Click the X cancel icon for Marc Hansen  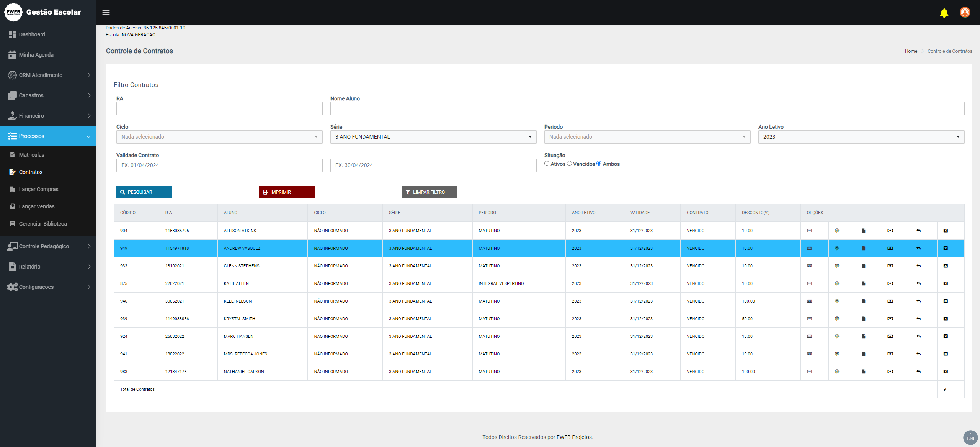(946, 336)
